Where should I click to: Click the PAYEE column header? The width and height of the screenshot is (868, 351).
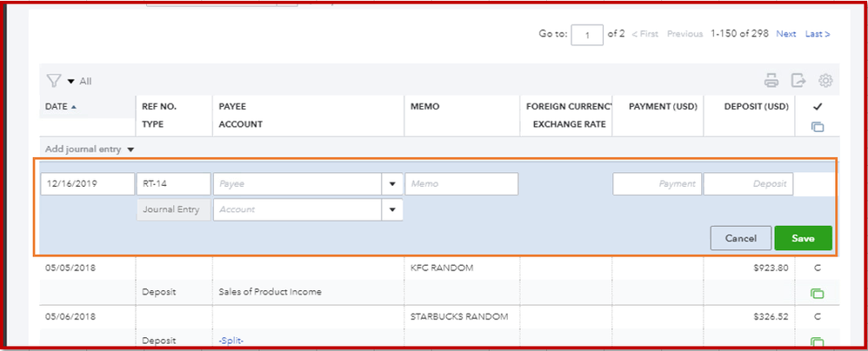232,107
